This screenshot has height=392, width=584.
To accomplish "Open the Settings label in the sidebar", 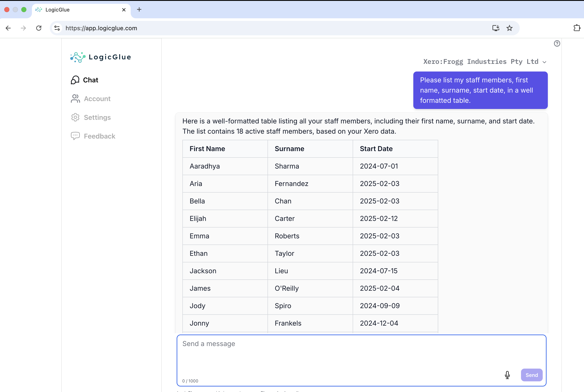I will 97,117.
